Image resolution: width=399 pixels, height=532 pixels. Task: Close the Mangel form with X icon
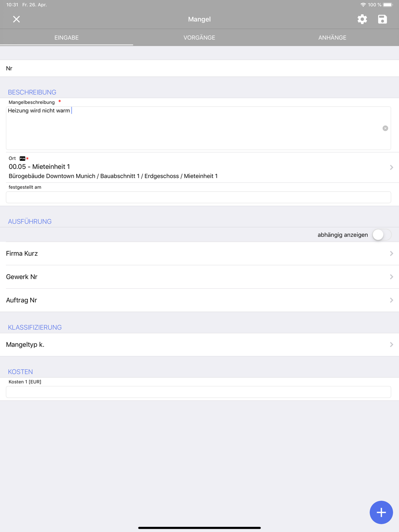tap(16, 19)
